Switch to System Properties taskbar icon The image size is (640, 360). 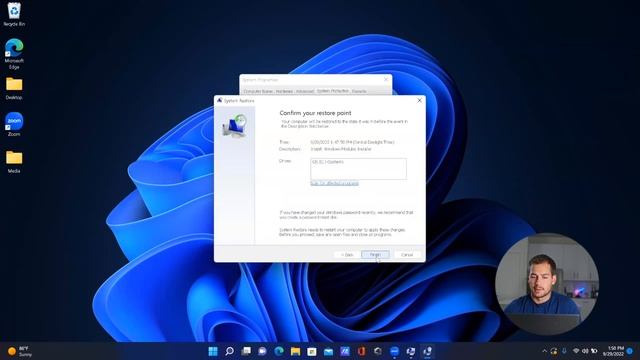click(411, 351)
